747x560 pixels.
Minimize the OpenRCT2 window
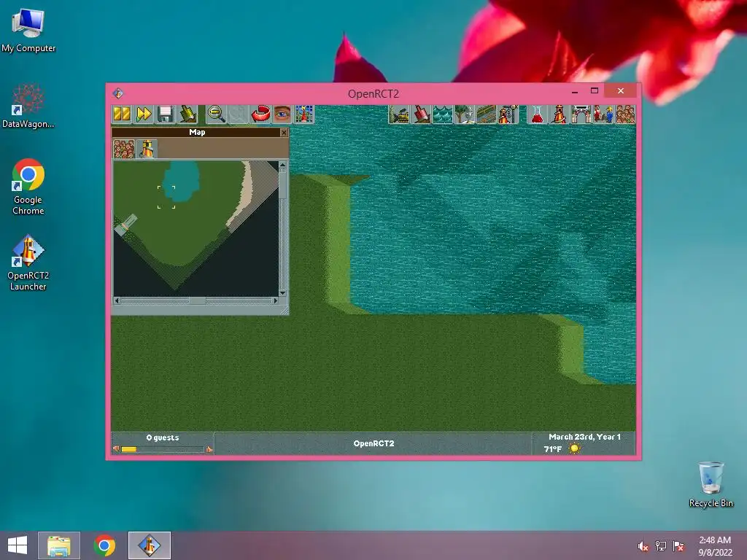click(x=575, y=90)
